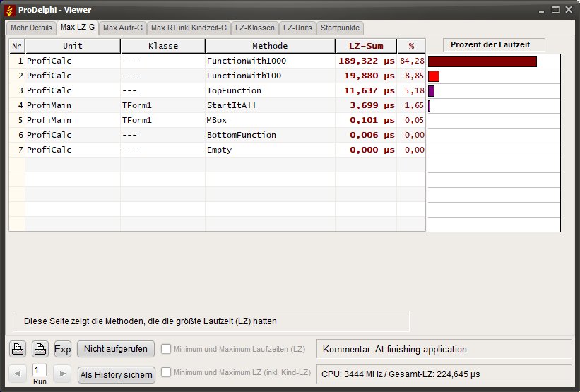The height and width of the screenshot is (392, 580).
Task: Select the TopFunction method cell
Action: click(x=270, y=90)
